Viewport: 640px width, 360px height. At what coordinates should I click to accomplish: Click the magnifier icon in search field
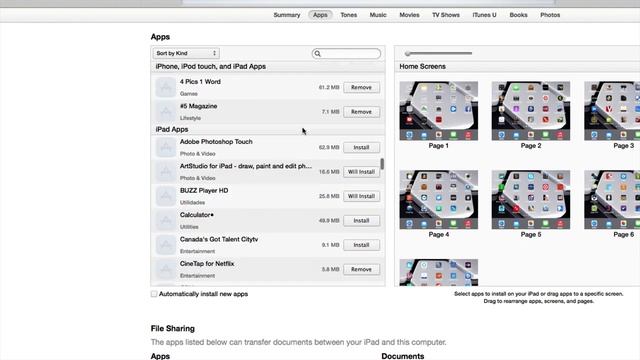(x=318, y=53)
